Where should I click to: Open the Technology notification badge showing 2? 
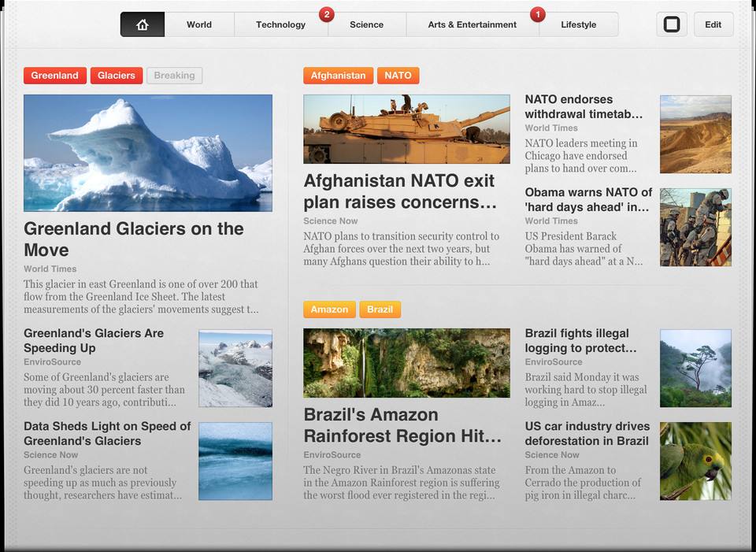click(x=326, y=14)
